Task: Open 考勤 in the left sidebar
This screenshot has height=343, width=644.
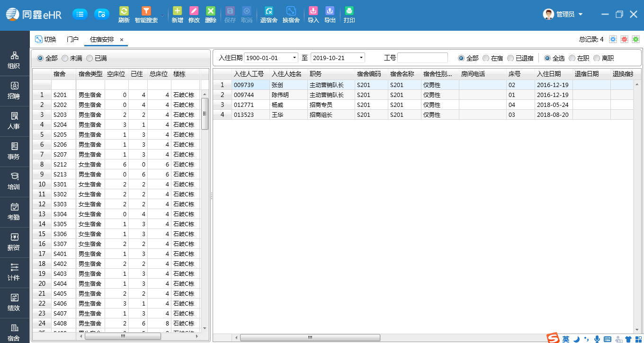Action: pyautogui.click(x=14, y=211)
